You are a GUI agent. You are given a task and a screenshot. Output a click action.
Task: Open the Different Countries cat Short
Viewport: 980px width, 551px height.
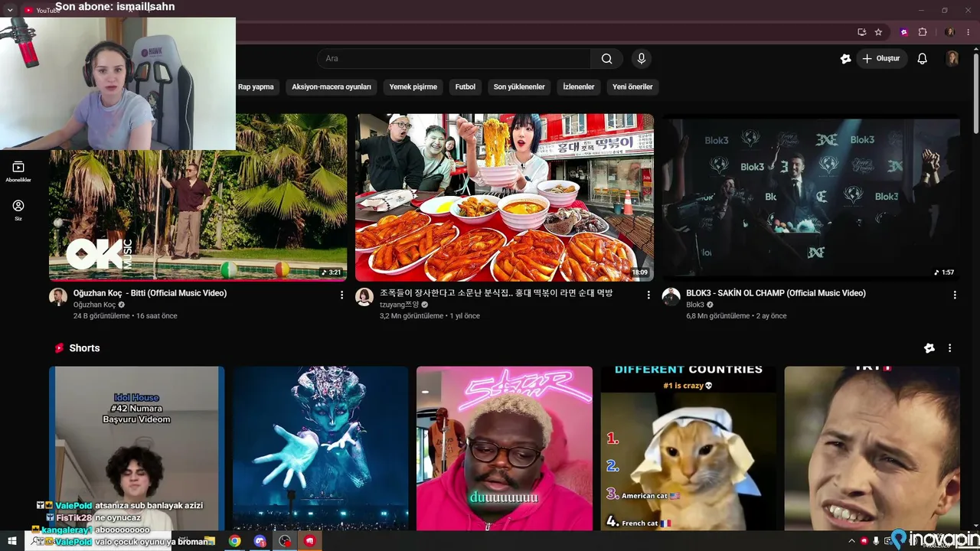click(688, 448)
